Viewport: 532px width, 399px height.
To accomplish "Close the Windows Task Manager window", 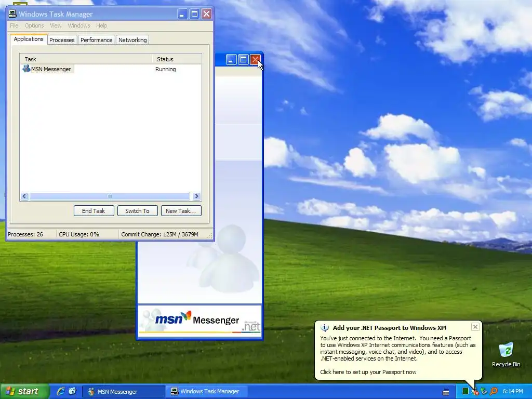I will pyautogui.click(x=206, y=14).
